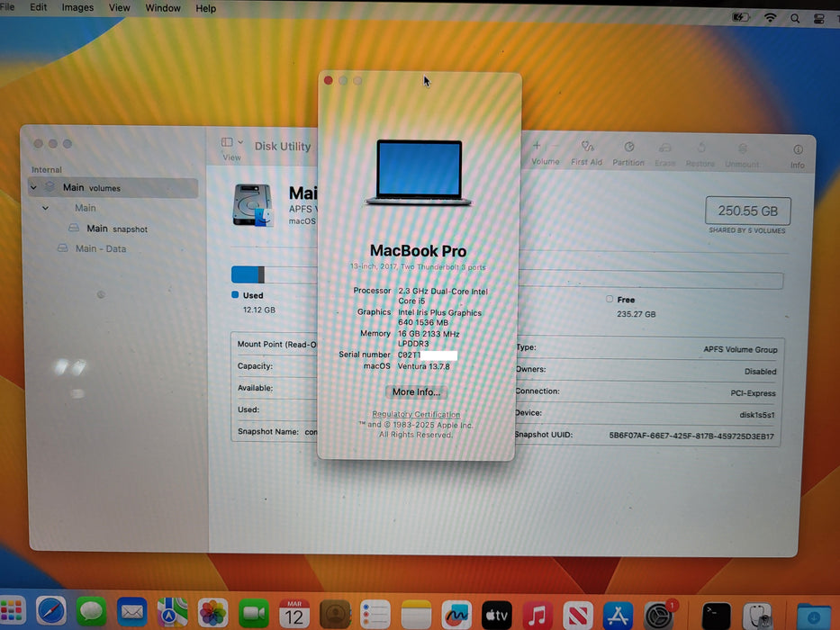The width and height of the screenshot is (840, 630).
Task: Open Calendar showing MAR 12
Action: point(294,614)
